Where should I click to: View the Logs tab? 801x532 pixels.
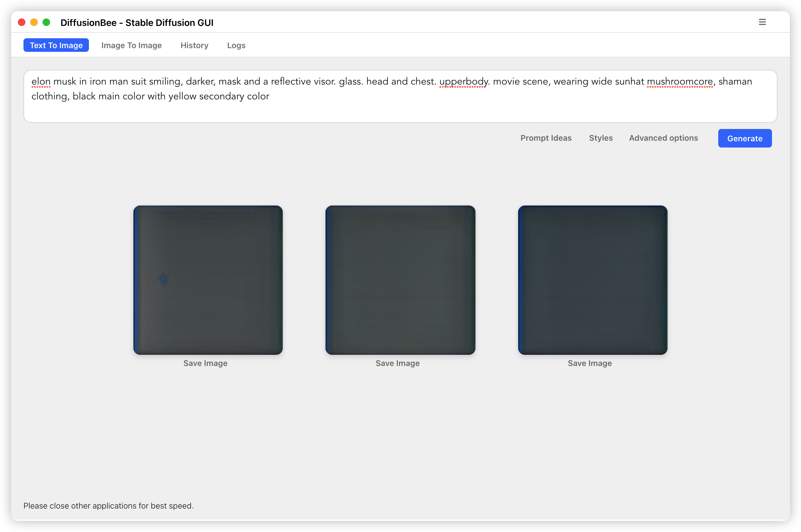pyautogui.click(x=236, y=45)
